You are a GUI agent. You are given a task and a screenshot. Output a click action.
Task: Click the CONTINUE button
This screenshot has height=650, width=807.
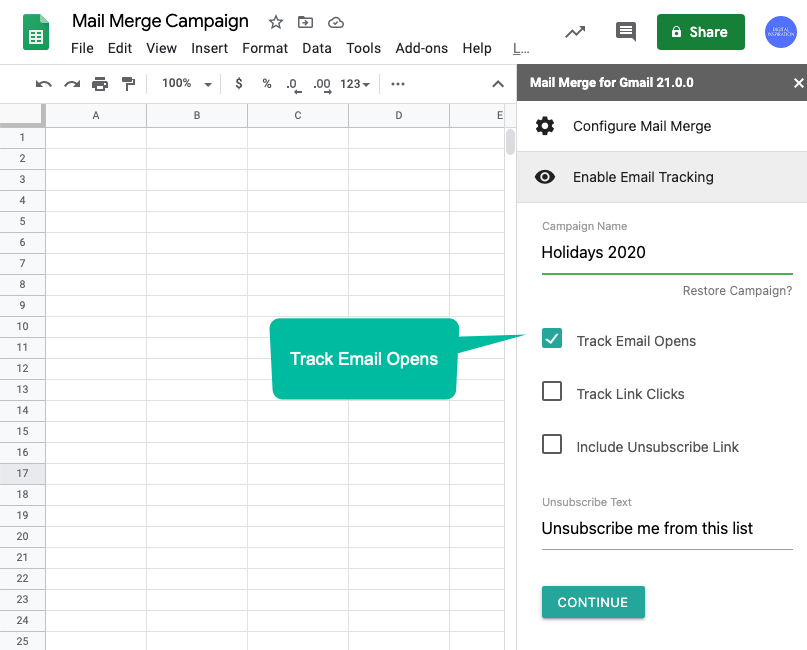(x=593, y=602)
